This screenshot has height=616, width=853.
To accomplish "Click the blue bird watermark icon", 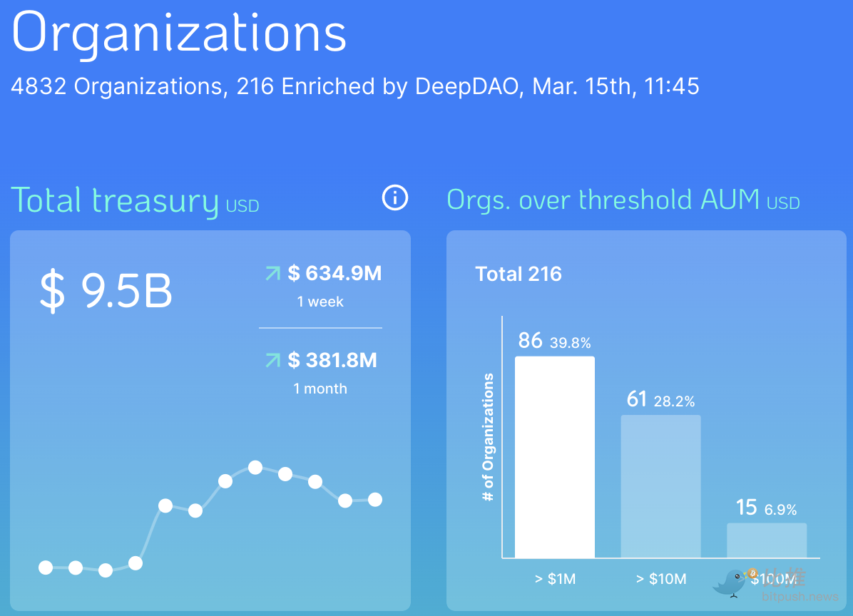I will pos(730,582).
